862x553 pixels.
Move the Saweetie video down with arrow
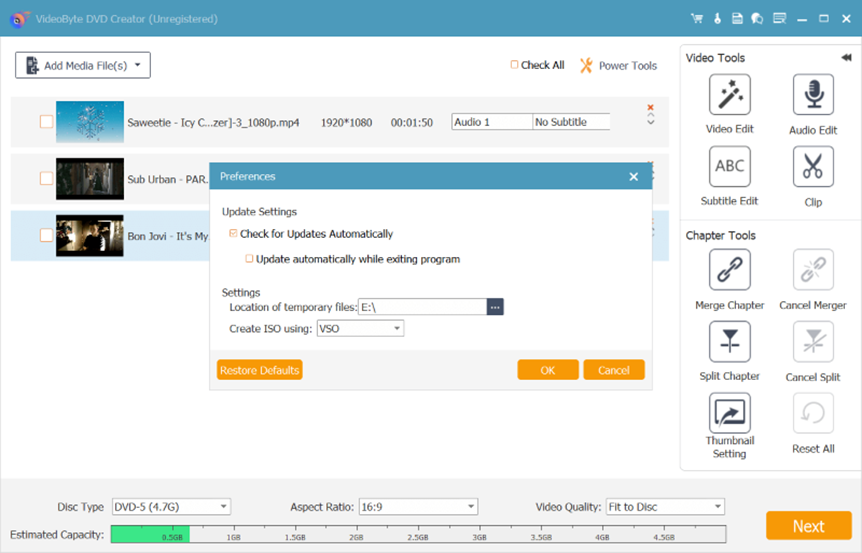(x=650, y=123)
